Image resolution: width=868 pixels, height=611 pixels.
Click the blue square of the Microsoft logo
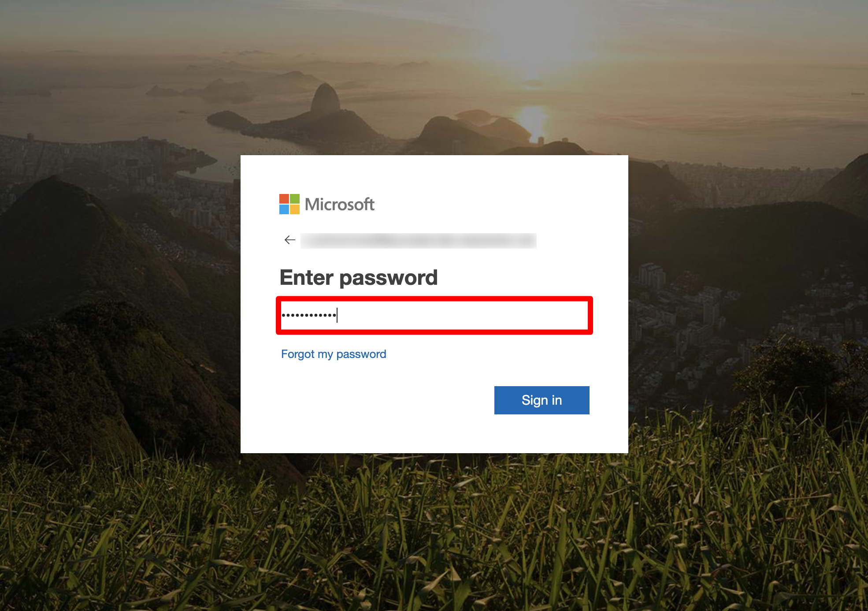pos(284,209)
